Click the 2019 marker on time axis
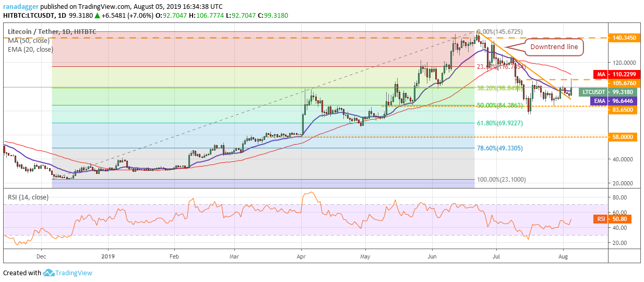The image size is (644, 282). (x=108, y=257)
